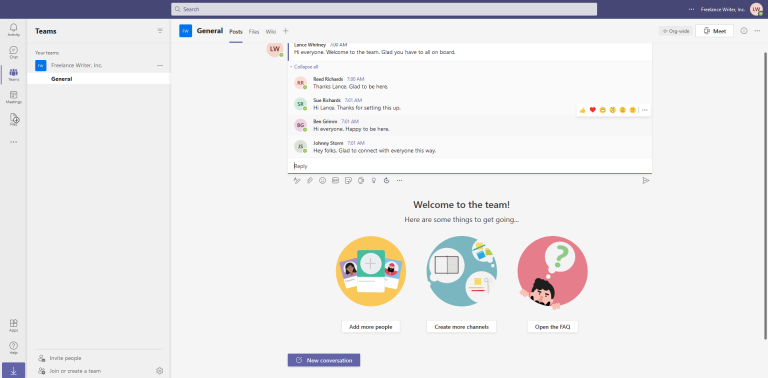
Task: Open manage teams gear icon
Action: (159, 371)
